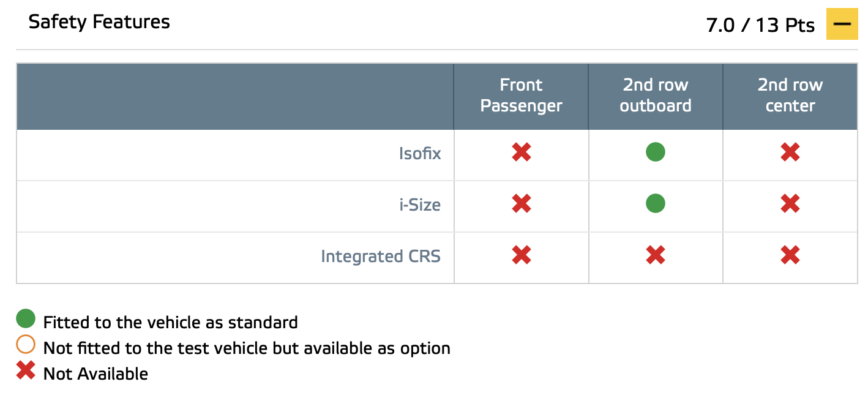Click the 7.0 / 13 Pts score
This screenshot has height=398, width=868.
(760, 26)
